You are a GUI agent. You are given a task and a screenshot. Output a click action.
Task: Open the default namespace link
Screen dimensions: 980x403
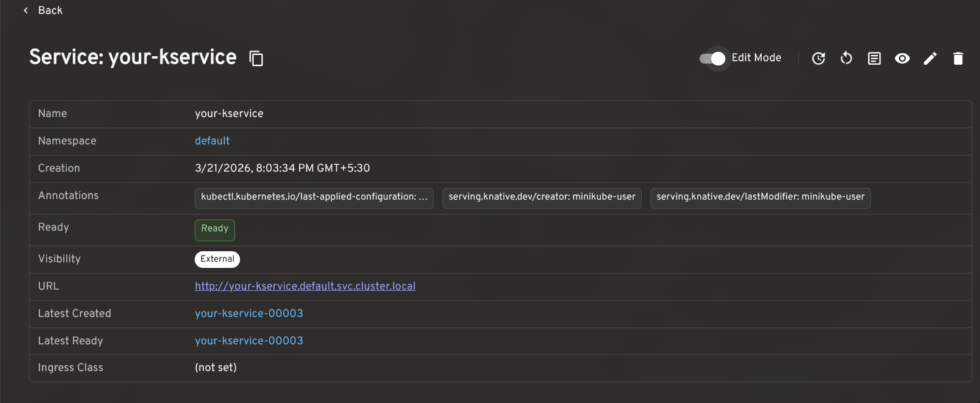pos(212,141)
